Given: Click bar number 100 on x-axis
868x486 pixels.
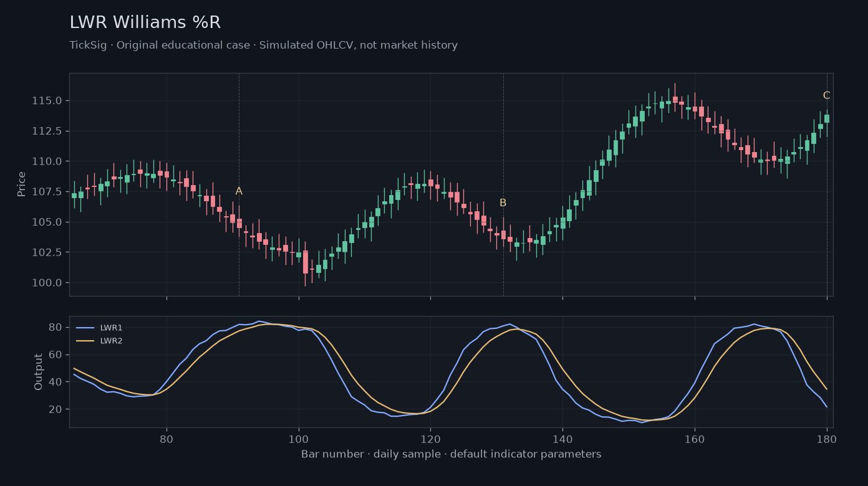Looking at the screenshot, I should point(299,438).
